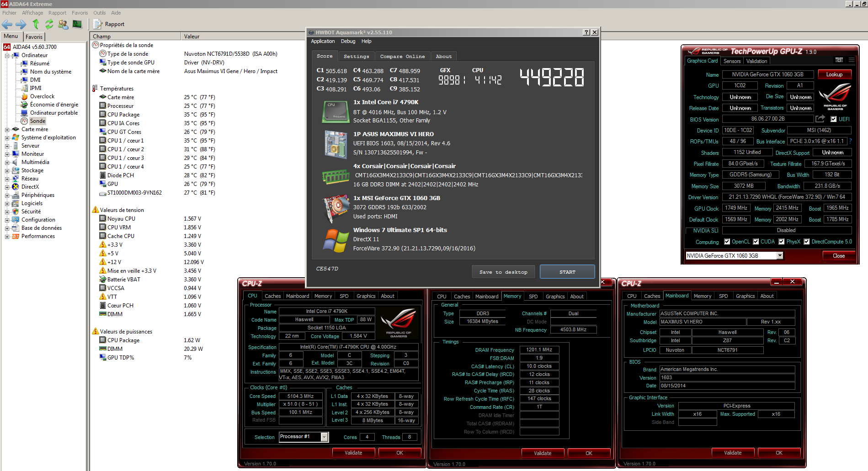Click Save to desktop in Aquamark
Screen dimensions: 868x471
[x=503, y=272]
